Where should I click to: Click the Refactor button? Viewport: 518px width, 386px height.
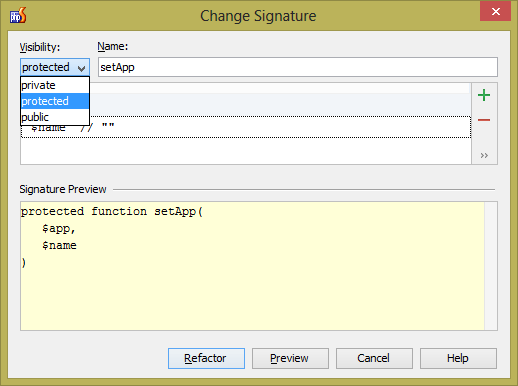point(206,358)
